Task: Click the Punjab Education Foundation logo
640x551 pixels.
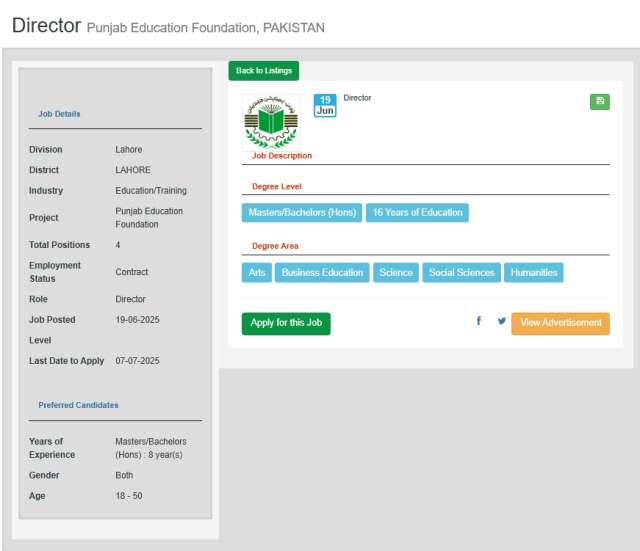Action: tap(270, 122)
